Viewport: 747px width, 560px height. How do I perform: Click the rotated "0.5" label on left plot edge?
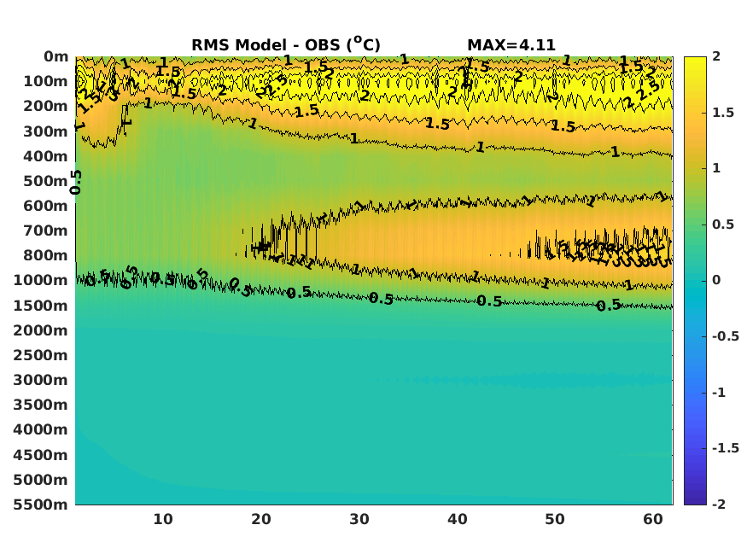[76, 183]
